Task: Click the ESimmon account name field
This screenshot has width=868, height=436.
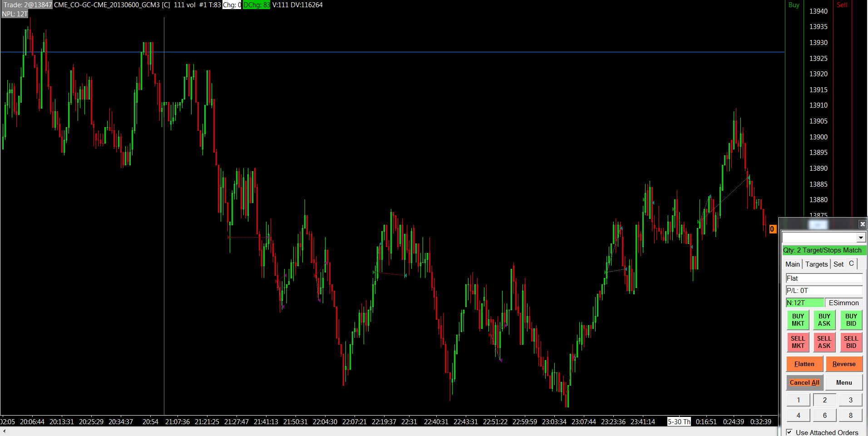Action: [843, 302]
